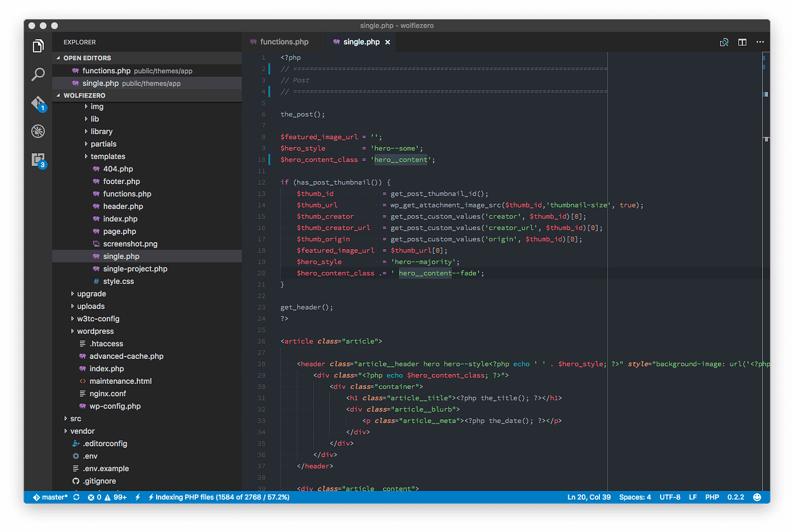
Task: Expand the wordpress folder
Action: (147, 331)
